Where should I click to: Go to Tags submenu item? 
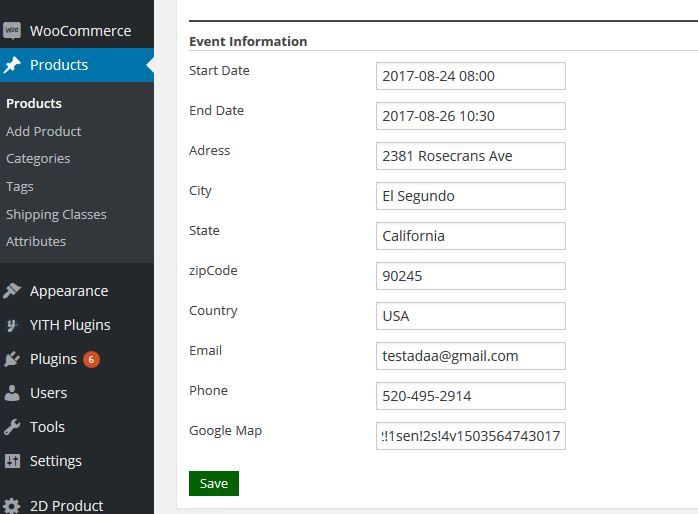[20, 186]
